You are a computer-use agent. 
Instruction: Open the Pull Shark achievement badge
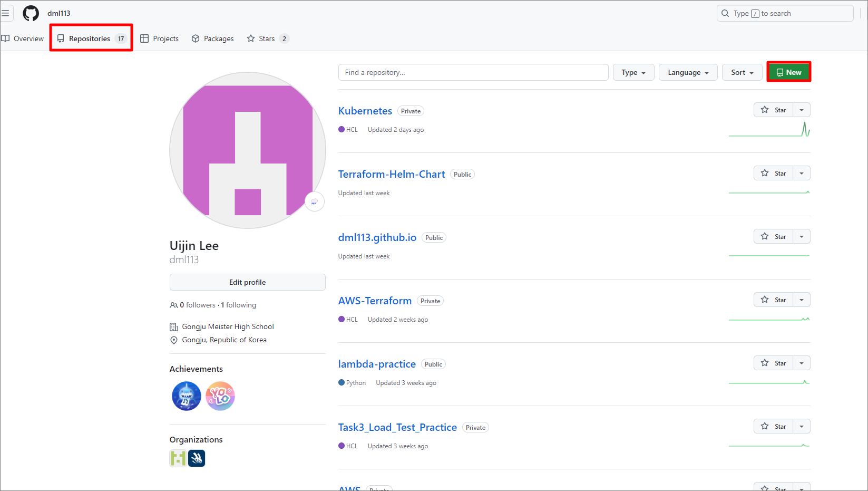coord(187,396)
